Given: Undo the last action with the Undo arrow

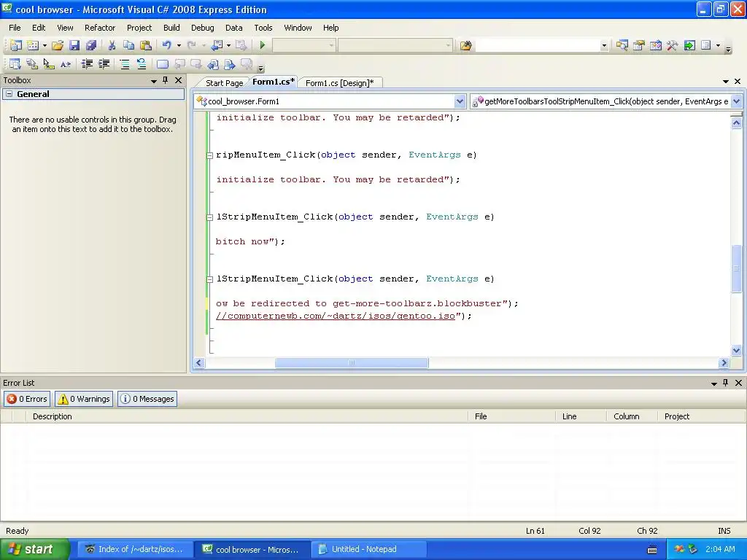Looking at the screenshot, I should tap(167, 45).
